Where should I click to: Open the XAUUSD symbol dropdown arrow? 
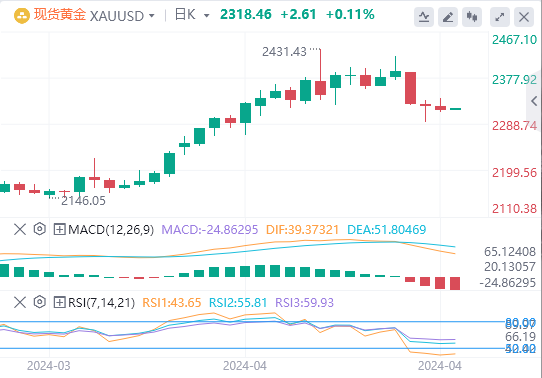point(151,16)
